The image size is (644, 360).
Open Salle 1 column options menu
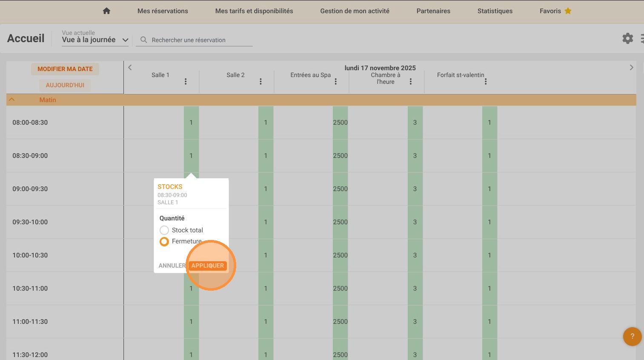[x=186, y=81]
